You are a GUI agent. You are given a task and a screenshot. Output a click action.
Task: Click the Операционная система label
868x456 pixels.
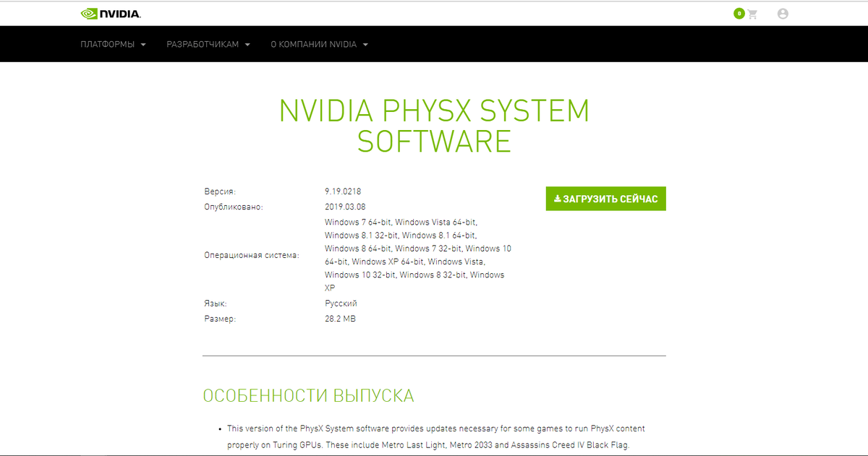pos(252,255)
